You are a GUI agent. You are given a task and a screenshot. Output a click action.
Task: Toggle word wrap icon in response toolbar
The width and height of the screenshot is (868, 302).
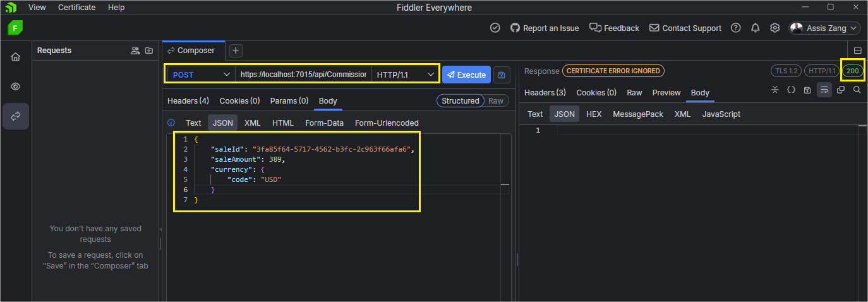point(824,90)
